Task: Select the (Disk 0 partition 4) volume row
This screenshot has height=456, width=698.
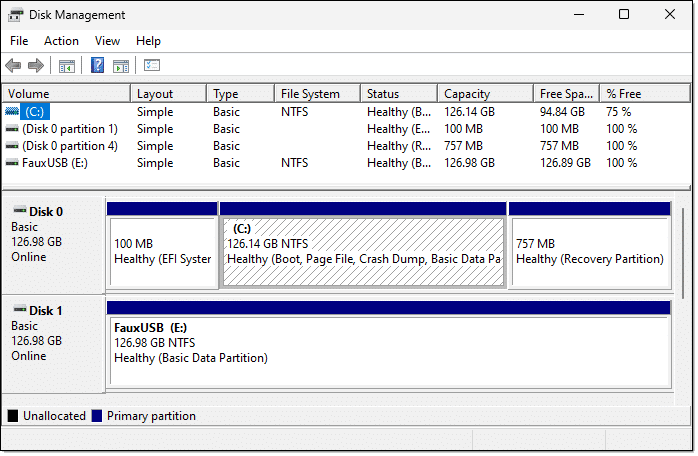Action: pyautogui.click(x=345, y=146)
